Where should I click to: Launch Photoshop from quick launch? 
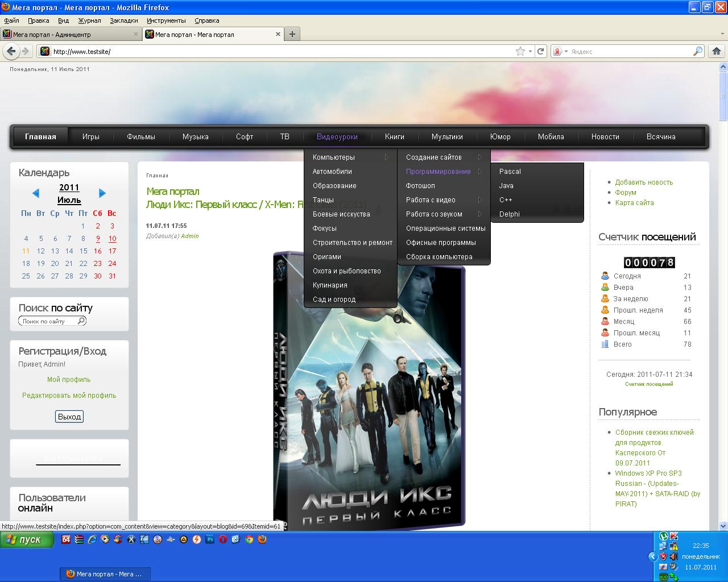coord(210,539)
